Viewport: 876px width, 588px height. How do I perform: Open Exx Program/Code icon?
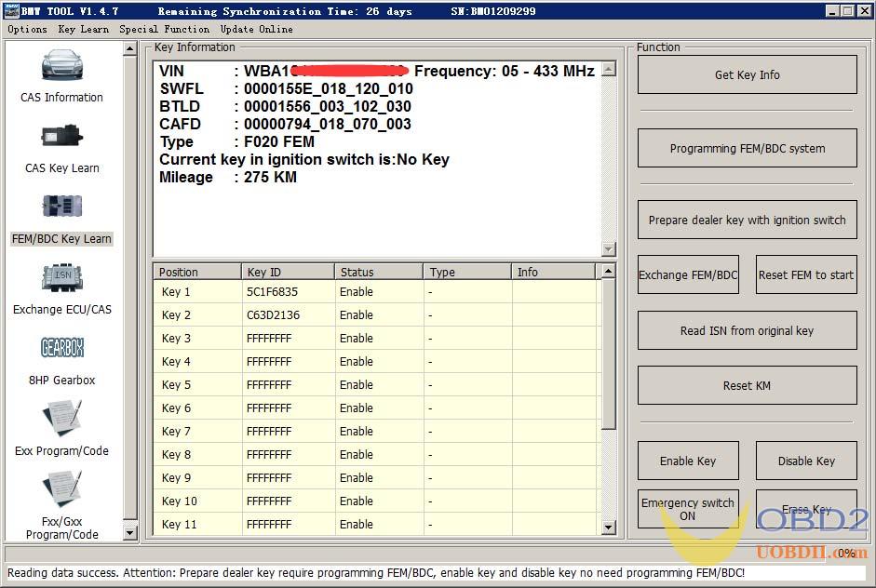tap(61, 420)
